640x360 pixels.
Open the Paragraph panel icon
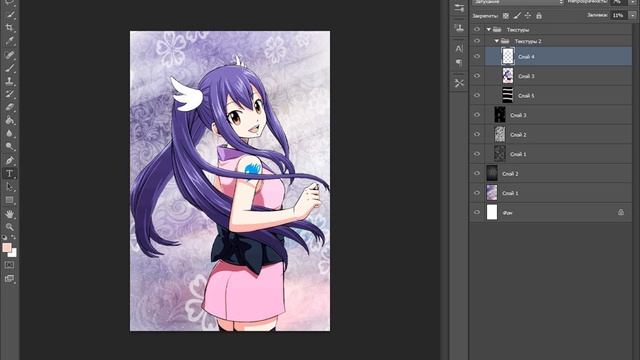pyautogui.click(x=459, y=62)
